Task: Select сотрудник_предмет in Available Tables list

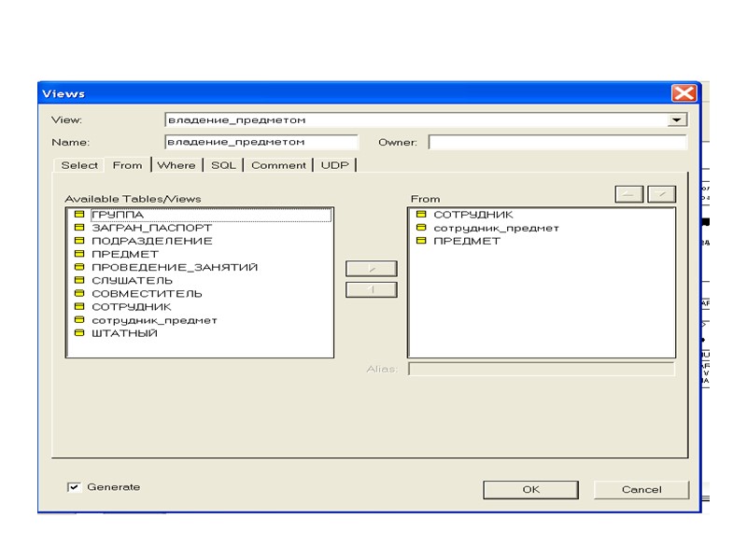Action: click(x=154, y=320)
